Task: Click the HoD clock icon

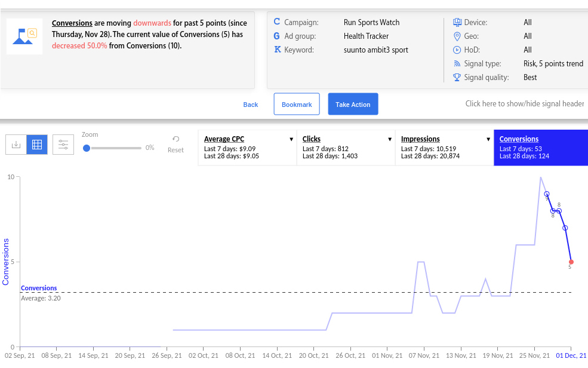Action: [x=457, y=50]
